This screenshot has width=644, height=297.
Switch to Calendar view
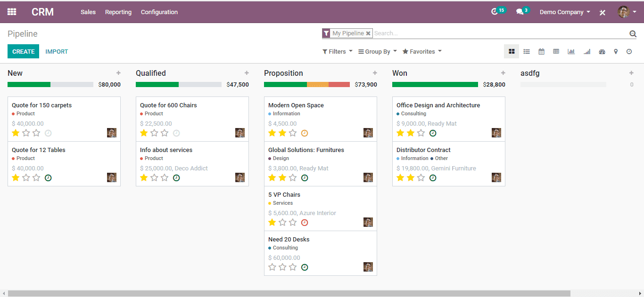[x=541, y=52]
